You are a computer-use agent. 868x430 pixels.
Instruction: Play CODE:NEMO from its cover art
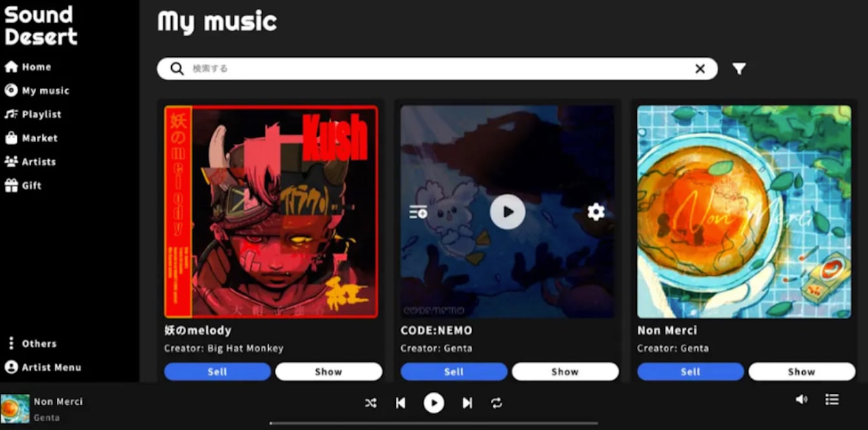click(x=508, y=212)
